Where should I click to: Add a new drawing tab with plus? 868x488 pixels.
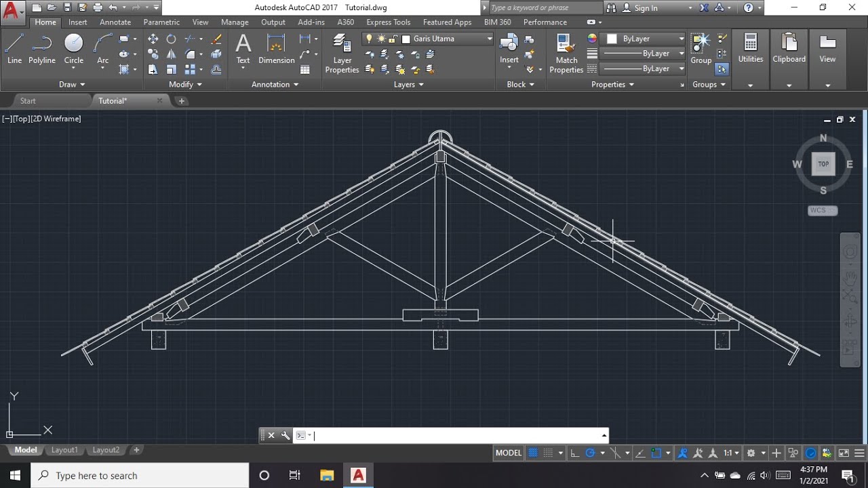pos(182,101)
